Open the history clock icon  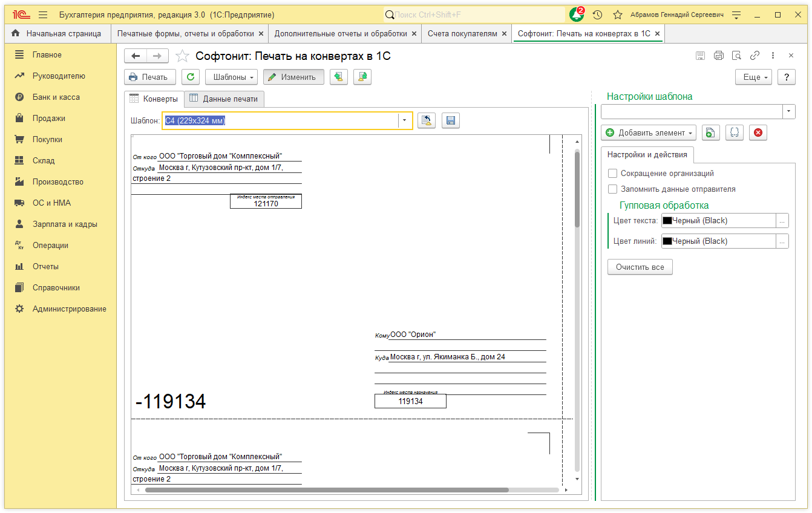click(x=597, y=15)
